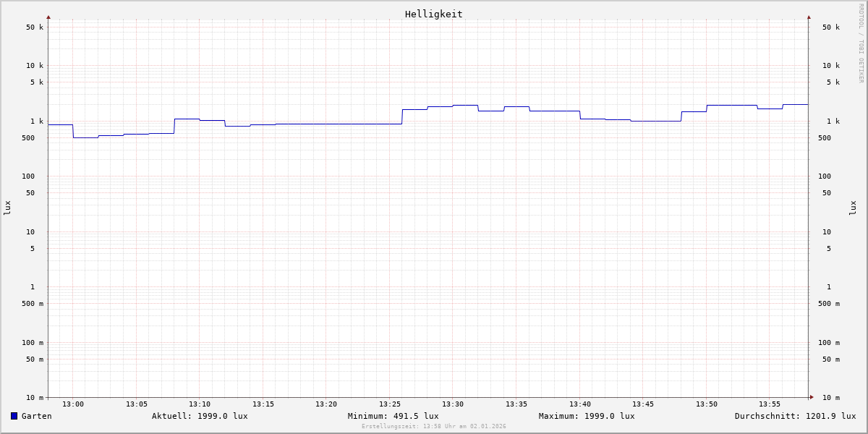Image resolution: width=868 pixels, height=434 pixels.
Task: Click the Erstellungszeit timestamp footer text
Action: pyautogui.click(x=434, y=427)
